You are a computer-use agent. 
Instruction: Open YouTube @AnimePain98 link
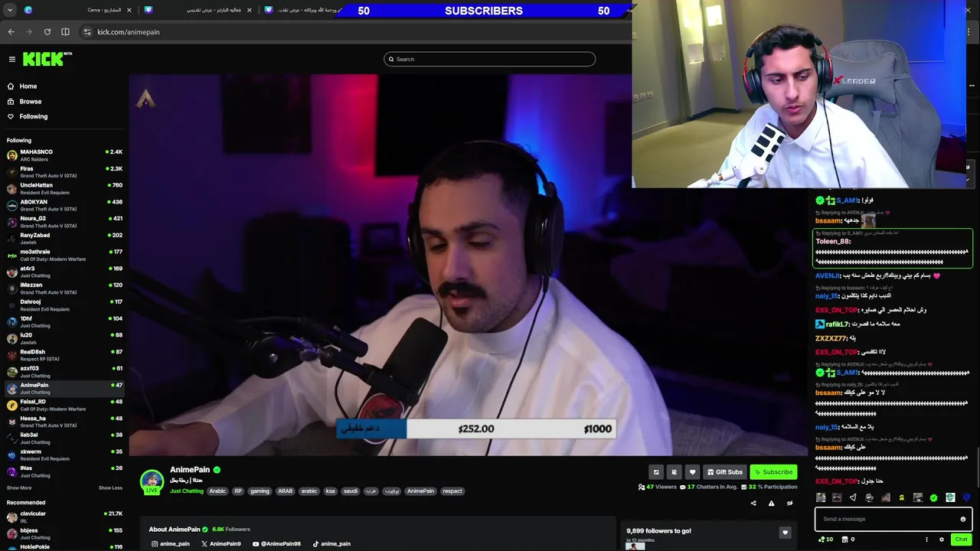pos(276,543)
